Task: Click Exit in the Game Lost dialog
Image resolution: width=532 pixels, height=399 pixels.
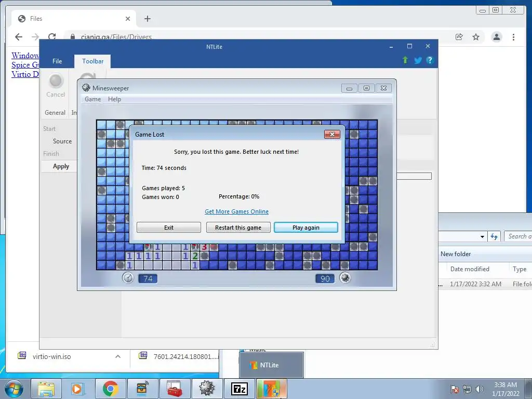Action: [169, 228]
